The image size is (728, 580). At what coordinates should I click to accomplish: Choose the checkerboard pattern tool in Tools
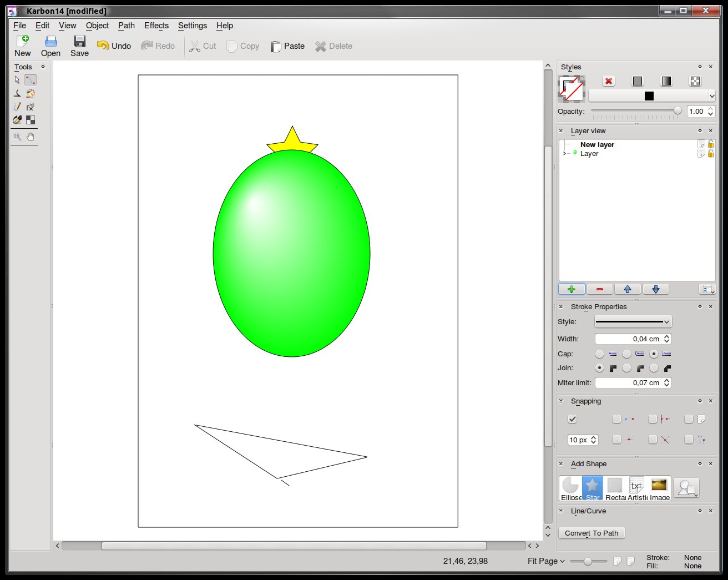click(x=31, y=120)
